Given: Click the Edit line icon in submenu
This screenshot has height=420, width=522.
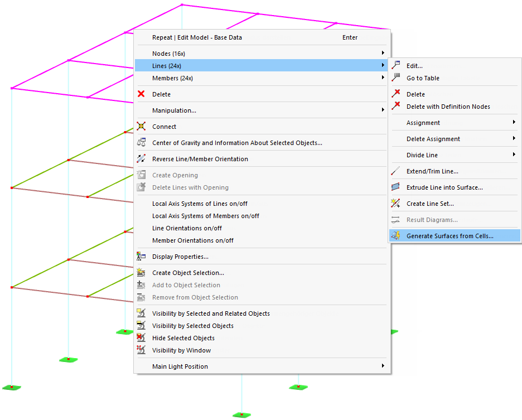Looking at the screenshot, I should 395,66.
